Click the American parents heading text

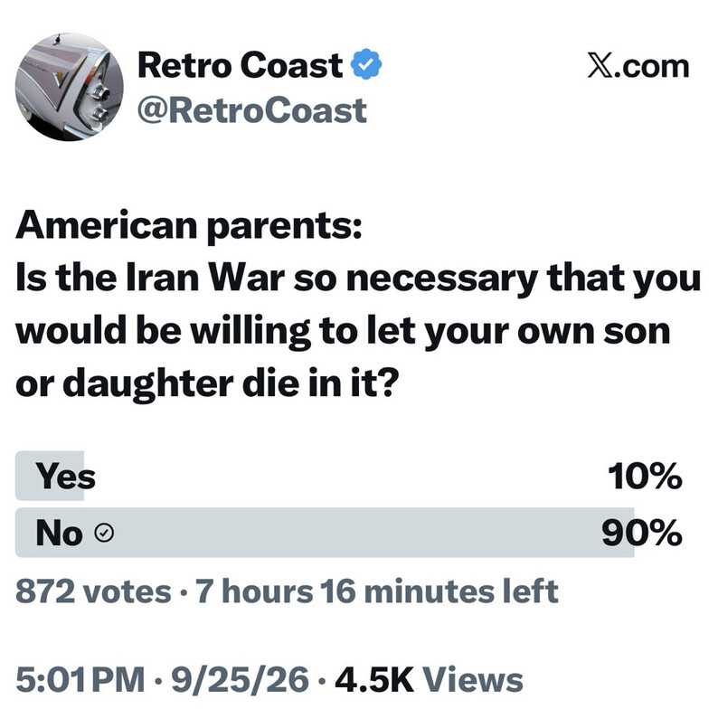(x=188, y=226)
